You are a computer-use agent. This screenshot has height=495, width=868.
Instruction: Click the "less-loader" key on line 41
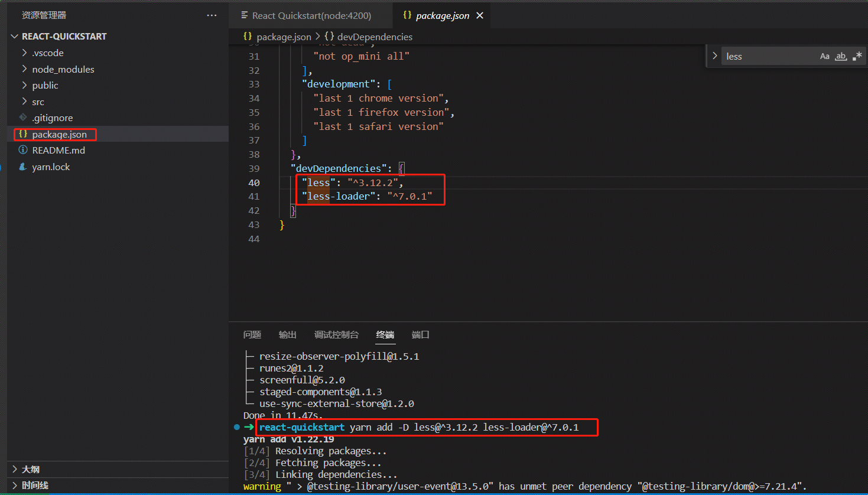coord(339,196)
